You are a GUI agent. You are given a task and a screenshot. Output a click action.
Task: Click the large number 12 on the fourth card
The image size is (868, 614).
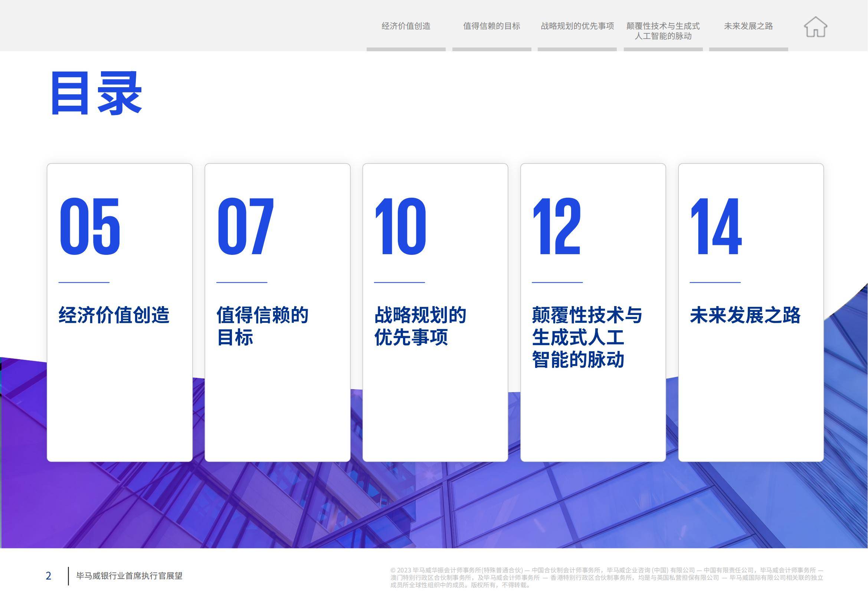(556, 226)
